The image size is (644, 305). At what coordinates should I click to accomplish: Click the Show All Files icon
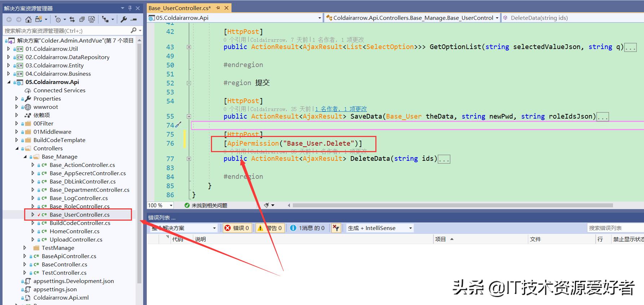pyautogui.click(x=92, y=19)
